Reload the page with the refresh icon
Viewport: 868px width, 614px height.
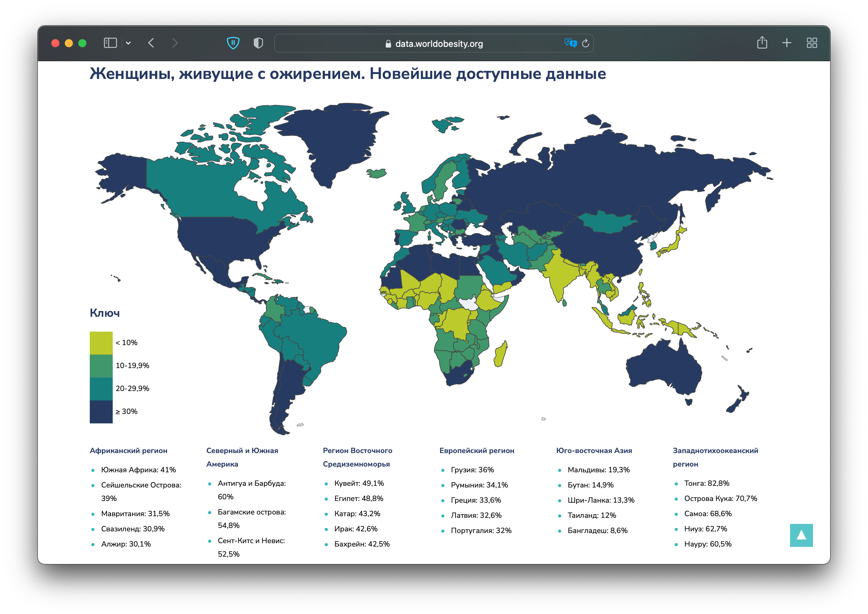click(586, 44)
